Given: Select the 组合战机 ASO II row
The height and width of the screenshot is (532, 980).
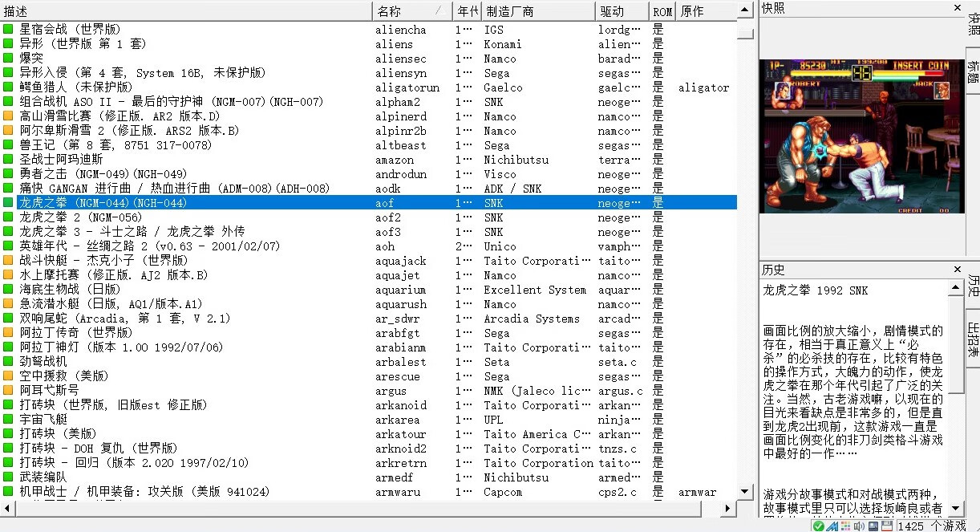Looking at the screenshot, I should pyautogui.click(x=368, y=102).
